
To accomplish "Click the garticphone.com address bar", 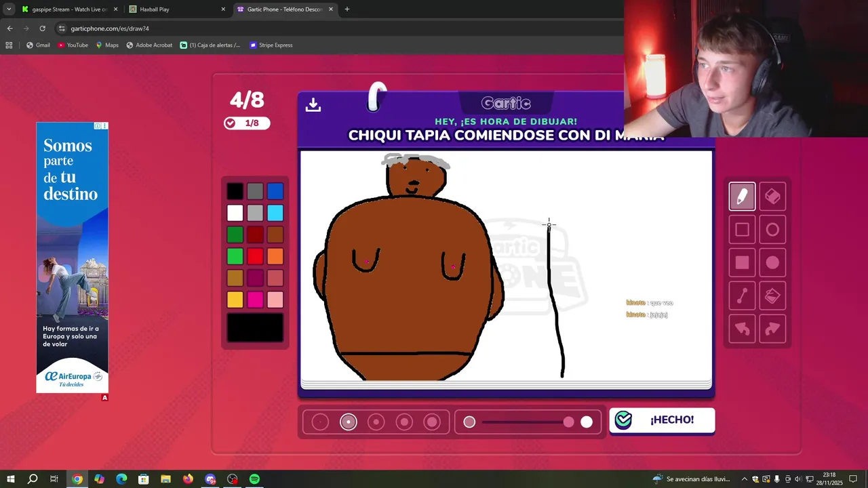I will 339,28.
